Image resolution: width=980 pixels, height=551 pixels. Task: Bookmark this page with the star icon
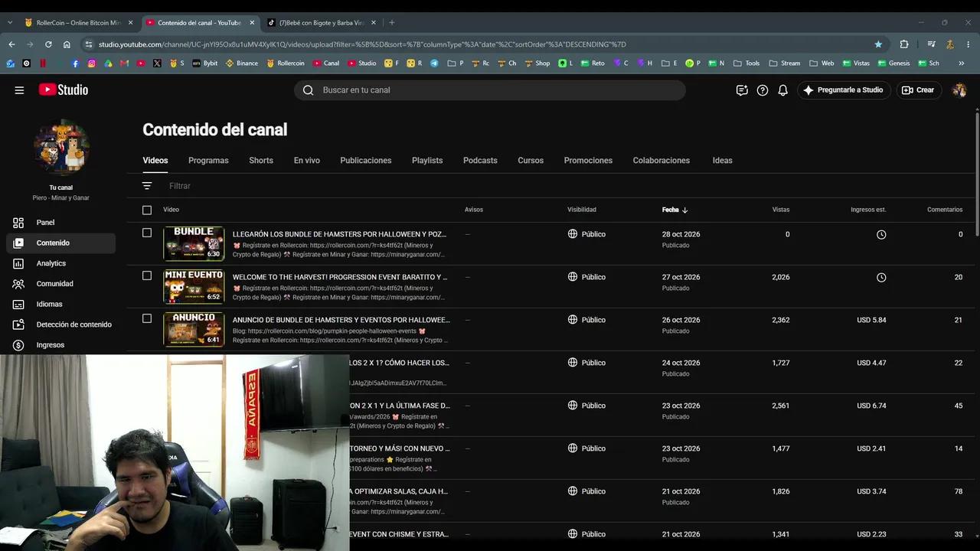click(878, 44)
